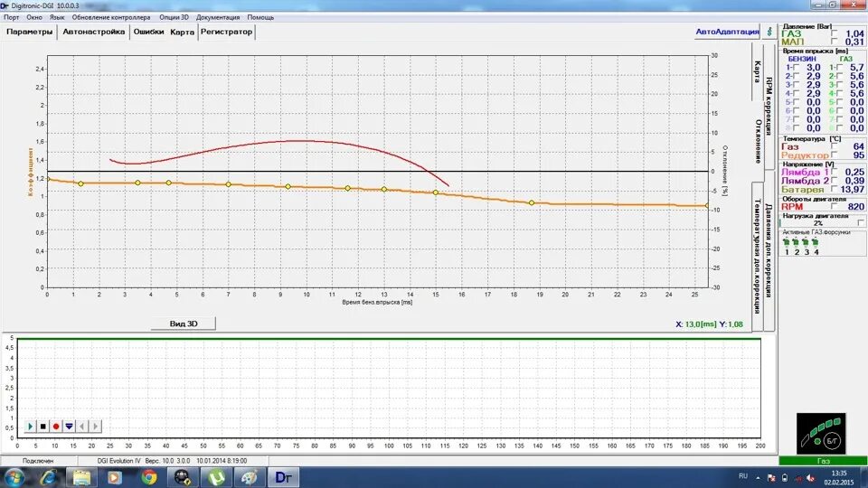
Task: Select the vertical Отклонение tab
Action: tap(758, 141)
